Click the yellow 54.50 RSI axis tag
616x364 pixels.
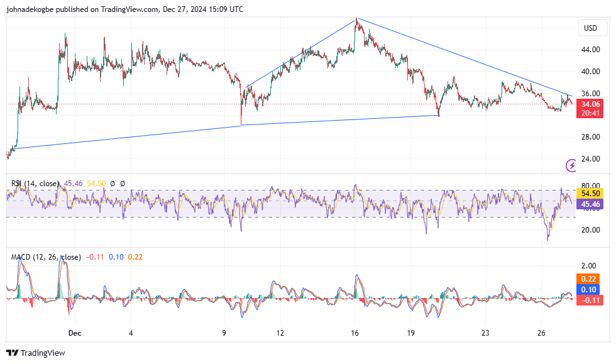(590, 194)
